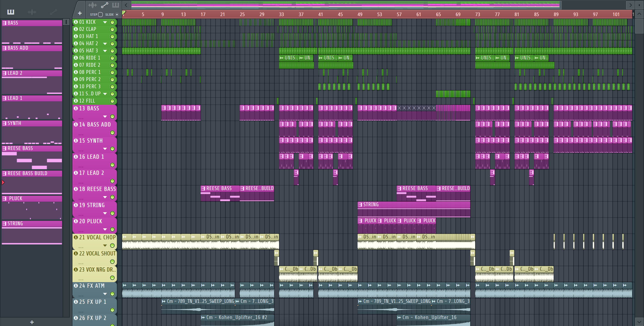
Task: Mute the 17 LEAD 2 track
Action: [x=112, y=181]
